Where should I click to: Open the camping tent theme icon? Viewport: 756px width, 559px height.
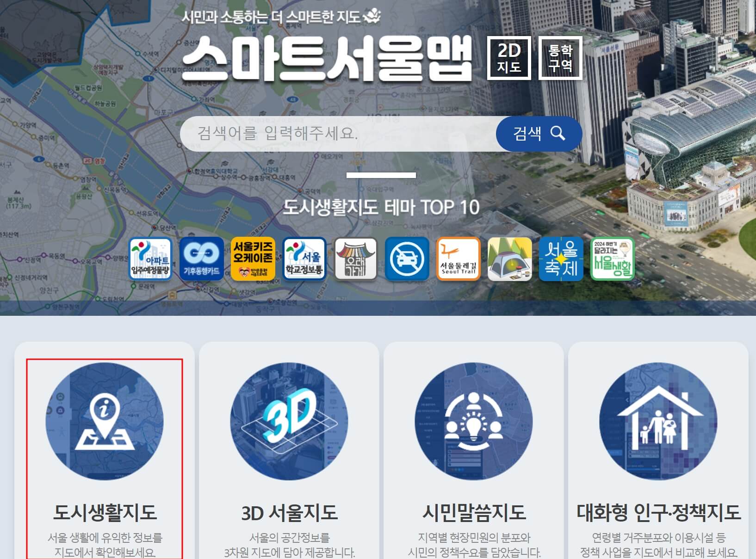[509, 259]
